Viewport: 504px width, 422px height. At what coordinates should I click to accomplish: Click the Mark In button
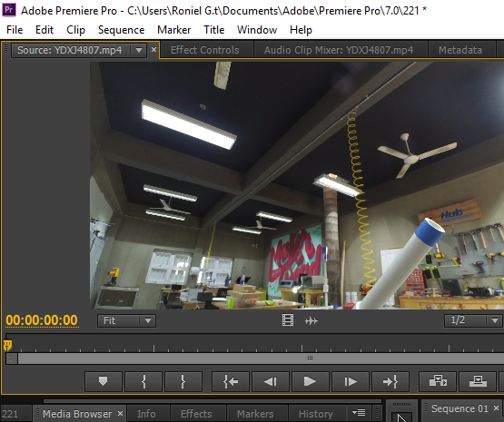(143, 381)
